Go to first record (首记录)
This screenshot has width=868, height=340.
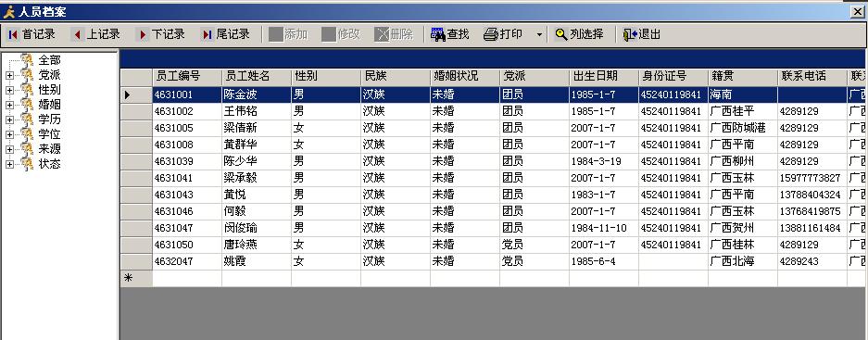pos(32,34)
